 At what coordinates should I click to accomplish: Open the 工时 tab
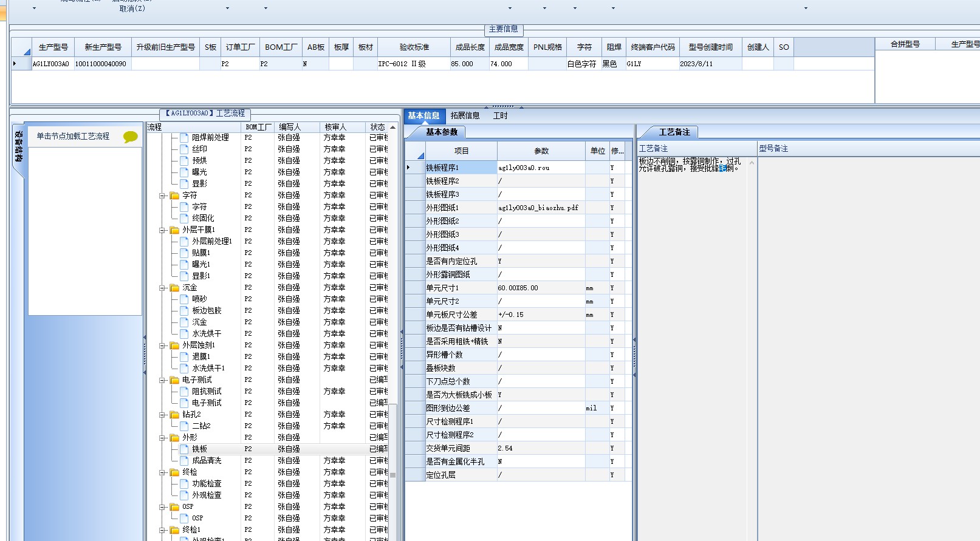(x=500, y=116)
